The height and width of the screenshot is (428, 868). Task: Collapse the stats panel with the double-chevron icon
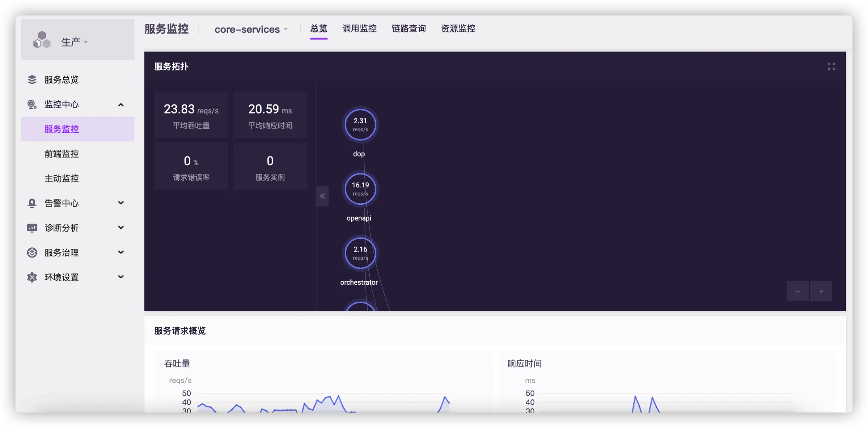[x=322, y=196]
